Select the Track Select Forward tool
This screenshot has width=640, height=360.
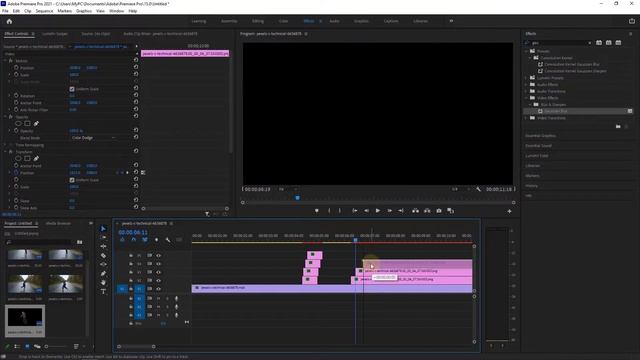pyautogui.click(x=103, y=238)
